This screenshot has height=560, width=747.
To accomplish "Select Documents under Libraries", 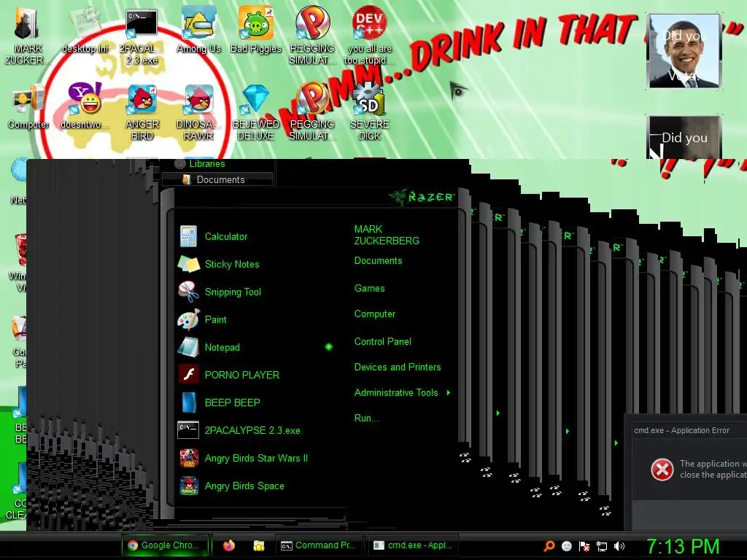I will tap(217, 179).
